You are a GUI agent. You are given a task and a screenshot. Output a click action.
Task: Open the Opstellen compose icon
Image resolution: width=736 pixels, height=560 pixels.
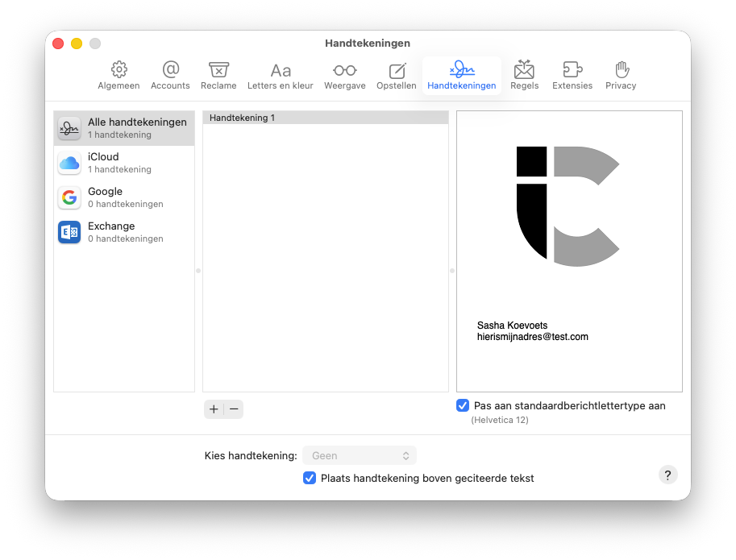click(397, 70)
